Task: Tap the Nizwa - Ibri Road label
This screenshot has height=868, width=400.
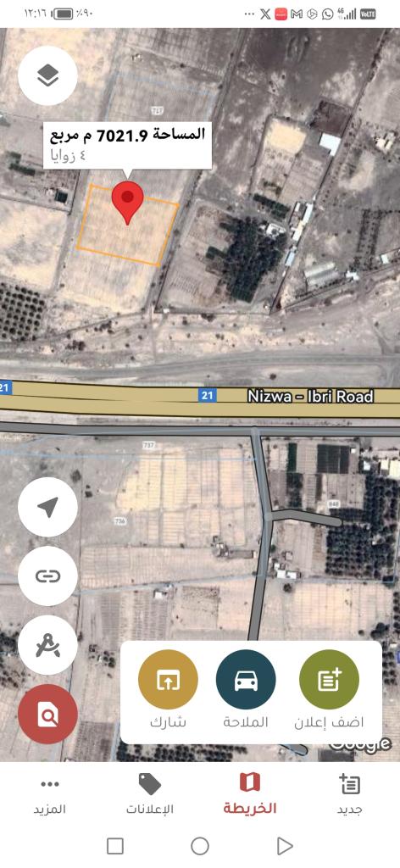Action: point(310,397)
